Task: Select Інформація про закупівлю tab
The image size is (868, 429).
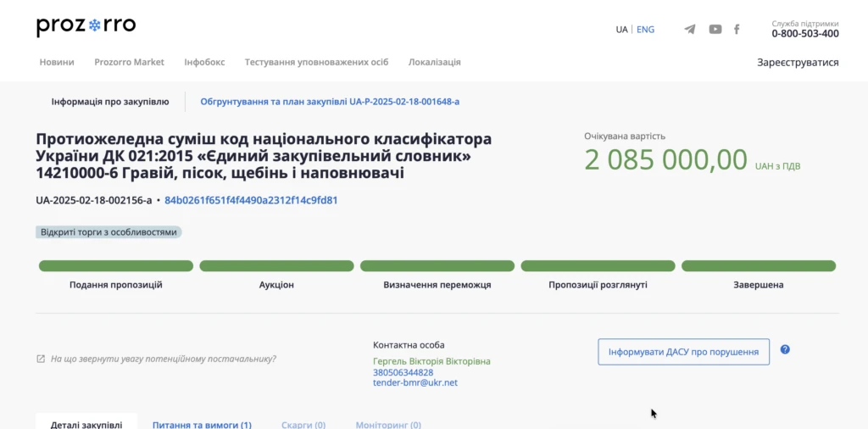Action: coord(110,102)
